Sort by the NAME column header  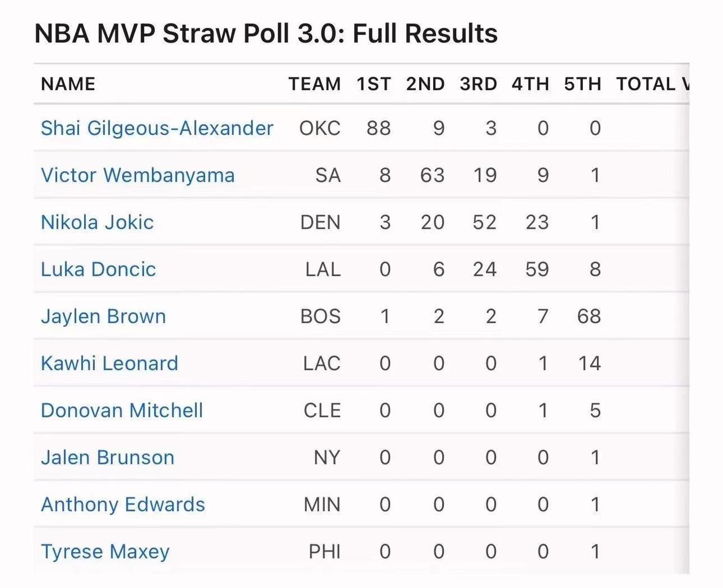[68, 84]
